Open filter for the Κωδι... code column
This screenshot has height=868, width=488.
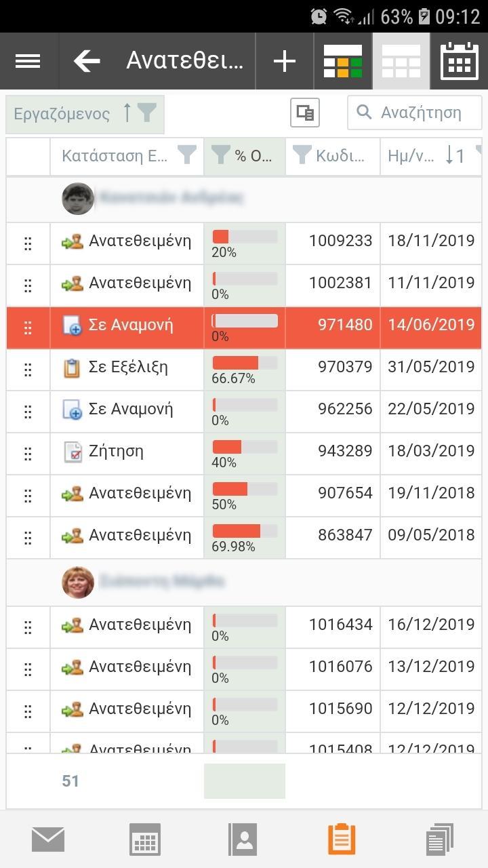pos(302,155)
